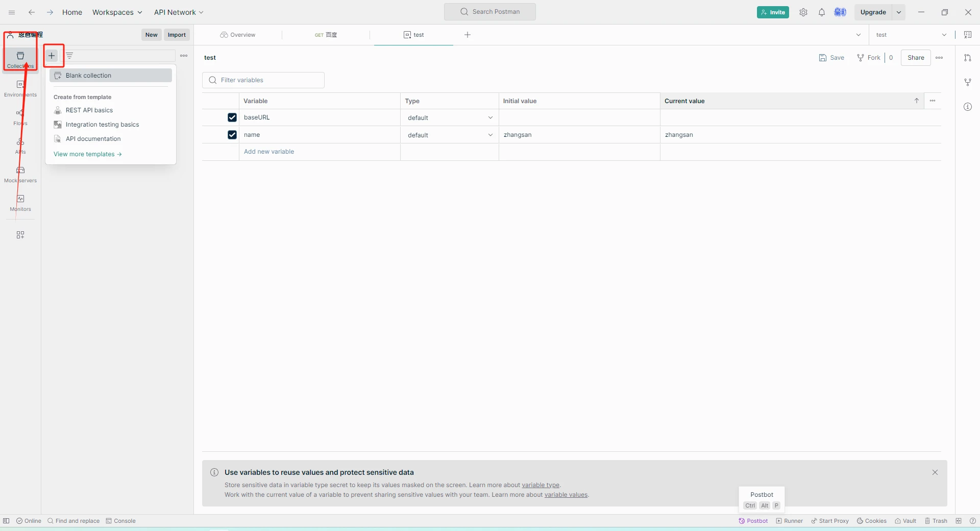Click the settings gear icon

coord(803,12)
